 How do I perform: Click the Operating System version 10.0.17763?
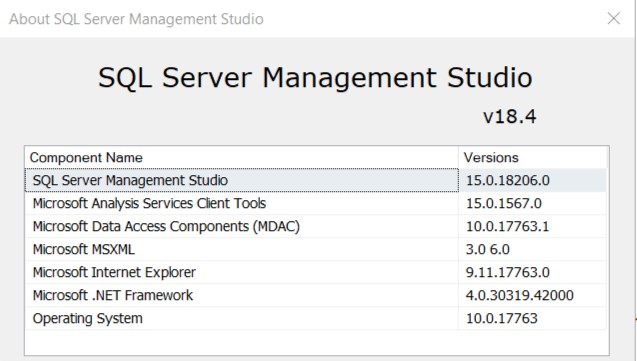(501, 318)
